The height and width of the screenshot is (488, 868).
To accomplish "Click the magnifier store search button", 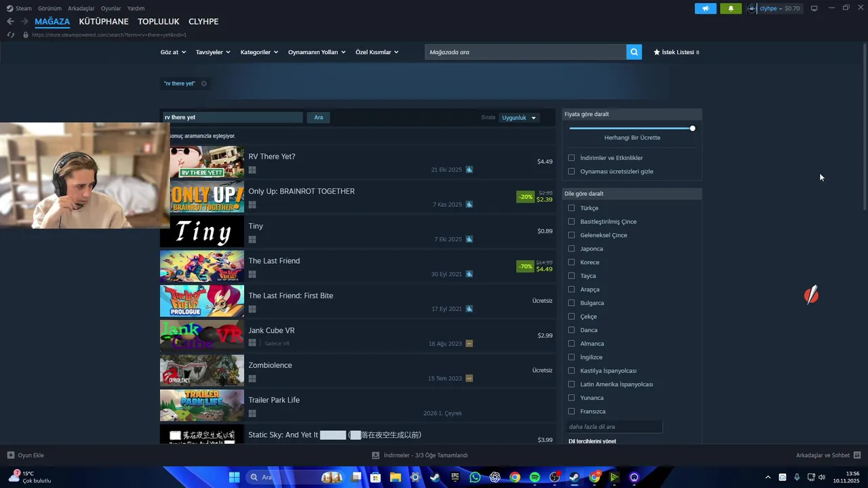I will pos(634,52).
